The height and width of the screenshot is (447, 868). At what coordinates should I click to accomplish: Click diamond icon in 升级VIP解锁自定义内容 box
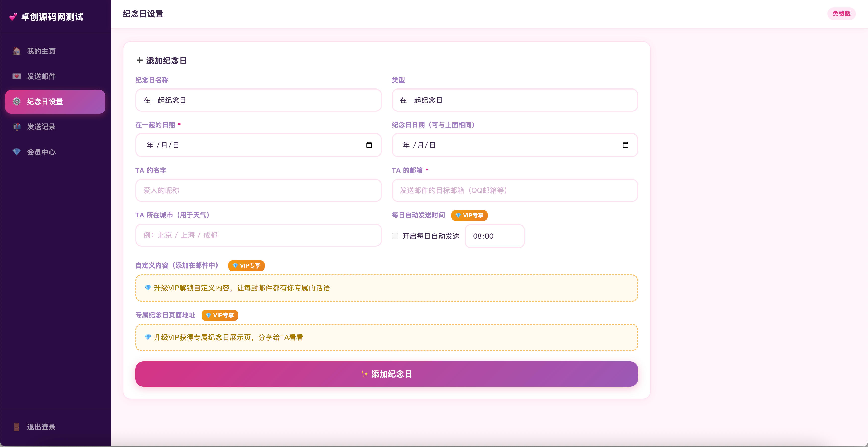[x=148, y=288]
